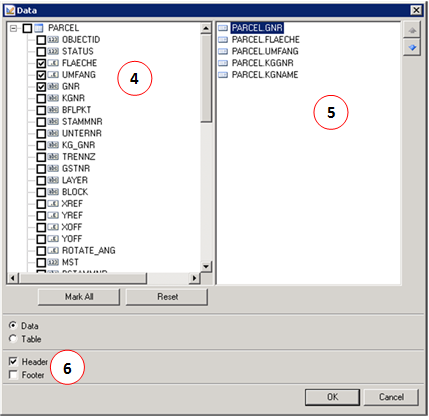Move selected field up with arrow
Screen dimensions: 429x420
412,31
